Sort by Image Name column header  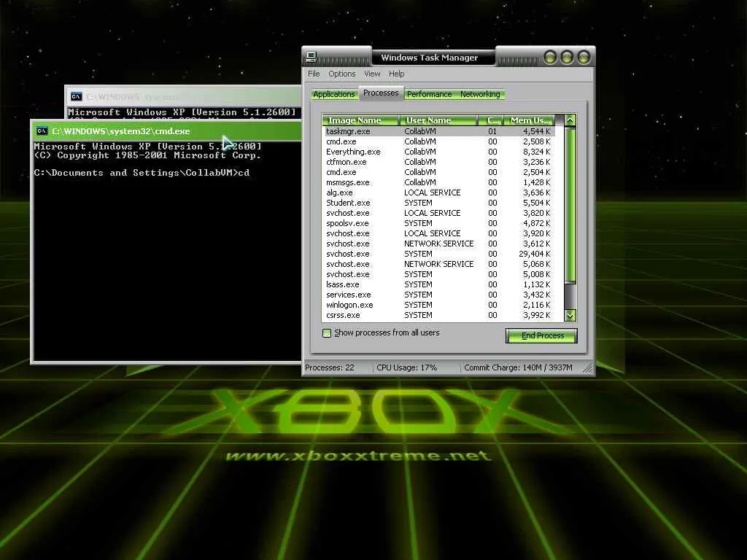[x=360, y=120]
